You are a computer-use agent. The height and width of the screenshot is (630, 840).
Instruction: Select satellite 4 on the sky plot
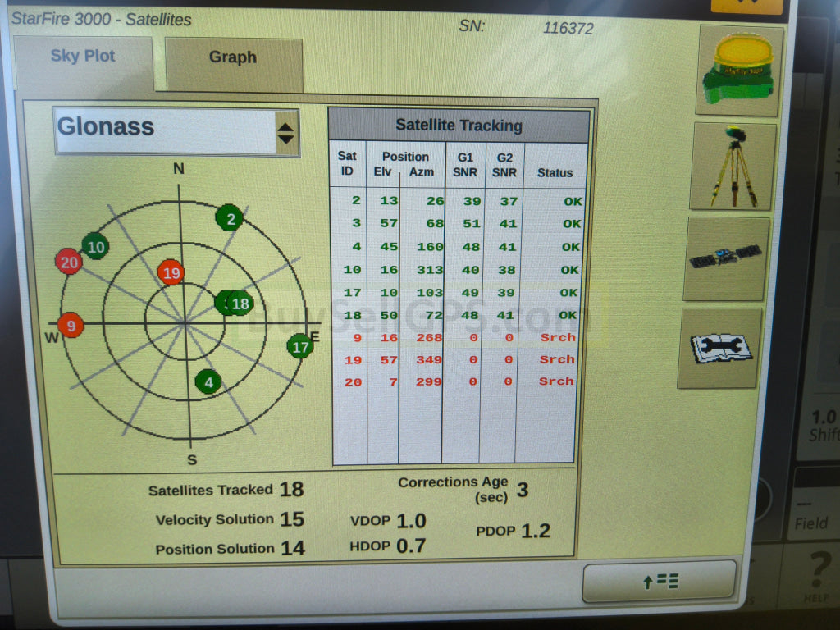[208, 381]
